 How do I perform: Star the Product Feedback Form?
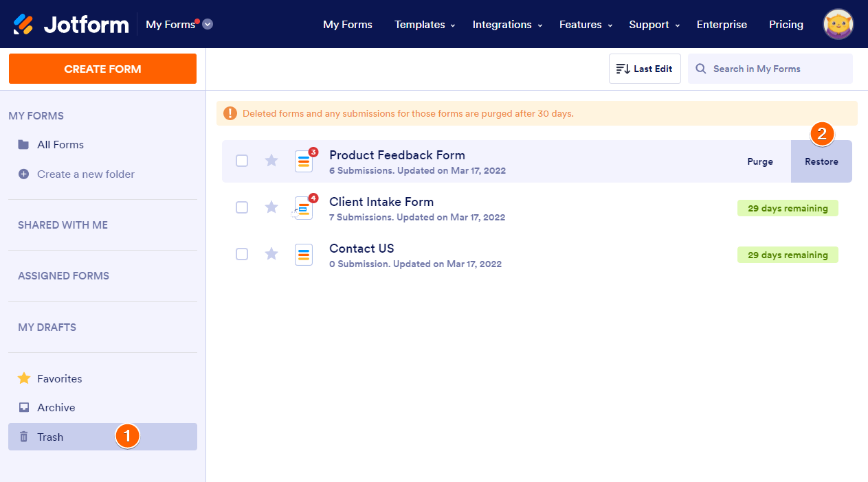pyautogui.click(x=271, y=161)
